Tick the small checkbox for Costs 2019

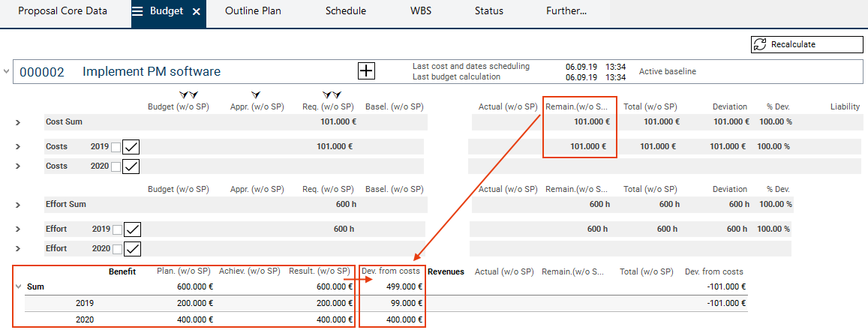116,148
